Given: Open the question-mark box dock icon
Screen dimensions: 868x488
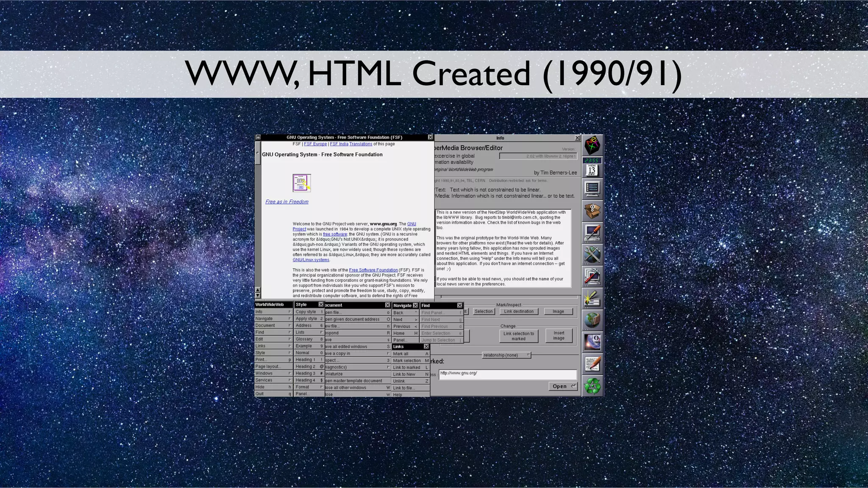Looking at the screenshot, I should point(592,211).
